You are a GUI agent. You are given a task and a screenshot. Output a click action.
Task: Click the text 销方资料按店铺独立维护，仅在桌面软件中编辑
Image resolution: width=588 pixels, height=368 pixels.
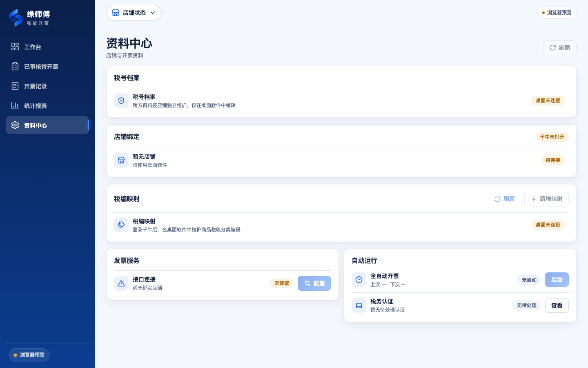(x=184, y=105)
